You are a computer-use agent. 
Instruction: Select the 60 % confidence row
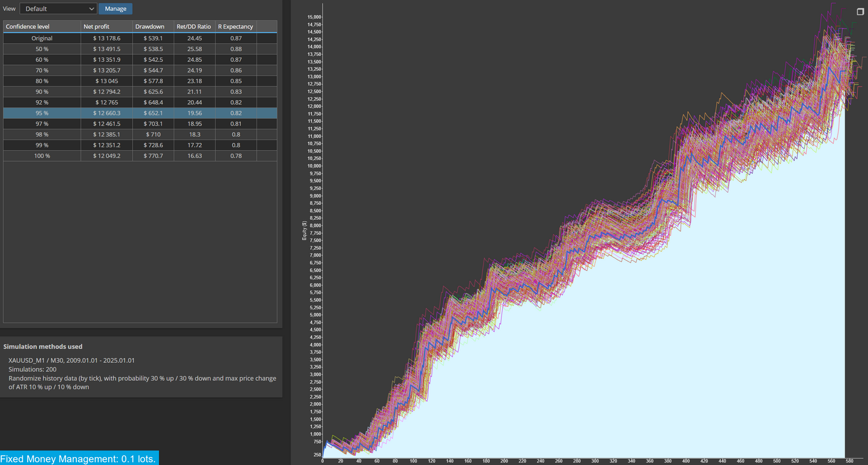pyautogui.click(x=140, y=59)
